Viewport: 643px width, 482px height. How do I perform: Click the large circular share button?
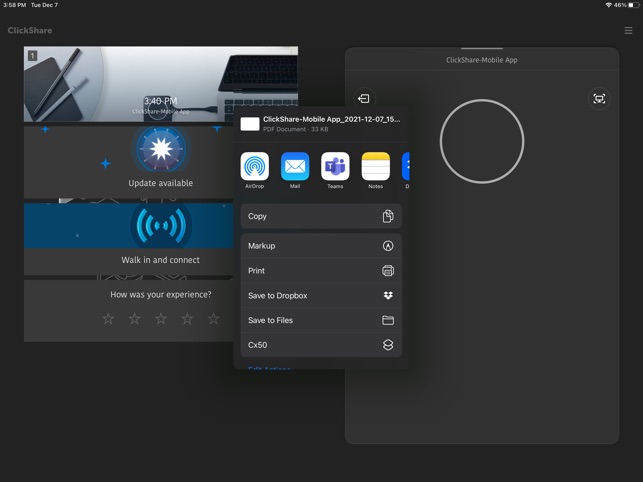(482, 141)
